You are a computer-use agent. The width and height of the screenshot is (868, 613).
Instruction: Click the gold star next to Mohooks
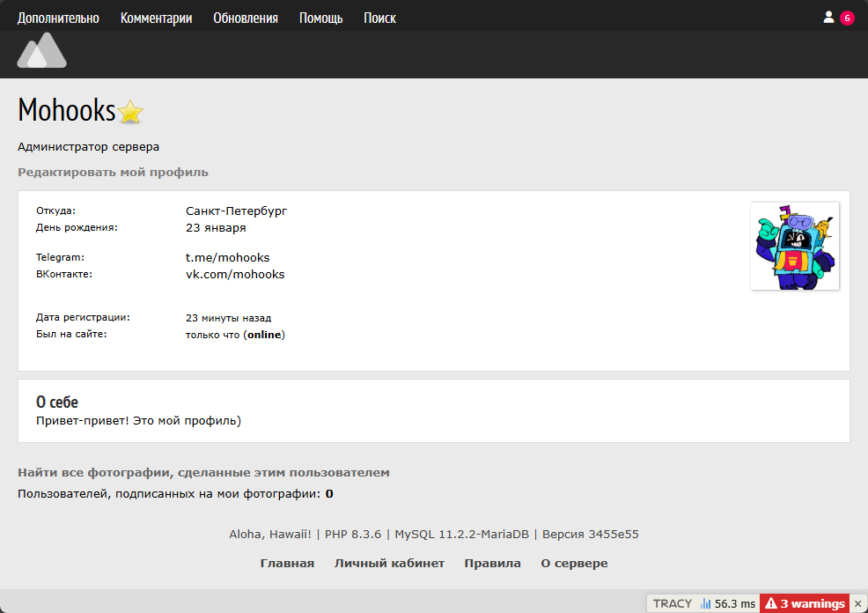point(130,112)
